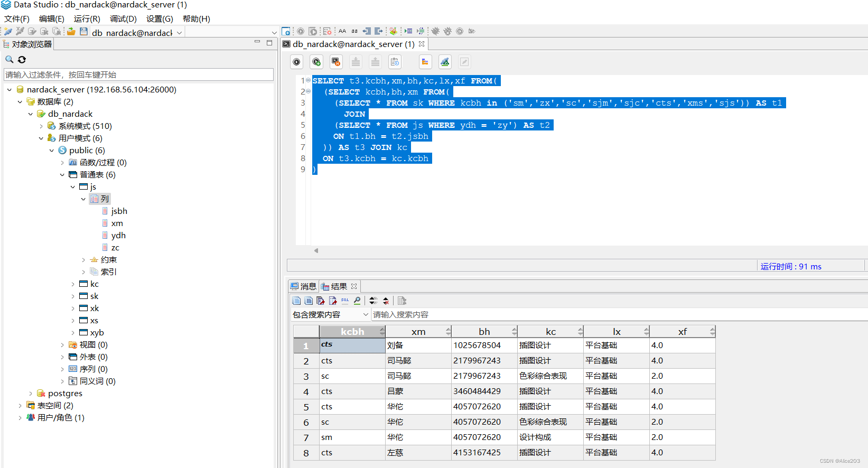The height and width of the screenshot is (468, 868).
Task: Click execute in new tab icon
Action: tap(316, 62)
